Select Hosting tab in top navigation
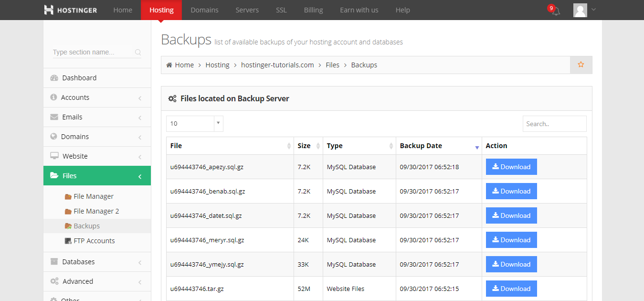This screenshot has height=301, width=644. [x=161, y=10]
